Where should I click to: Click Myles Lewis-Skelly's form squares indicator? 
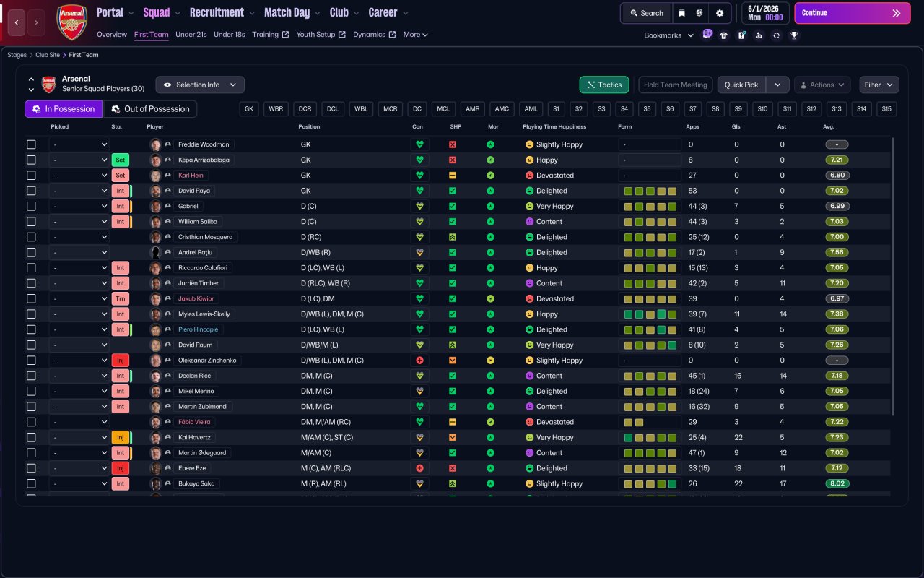[650, 314]
